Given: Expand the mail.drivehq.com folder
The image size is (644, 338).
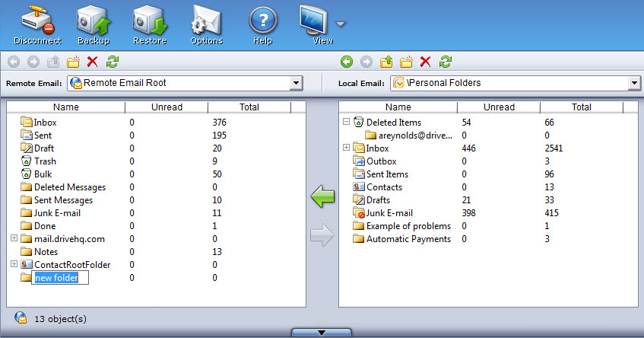Looking at the screenshot, I should [x=14, y=238].
